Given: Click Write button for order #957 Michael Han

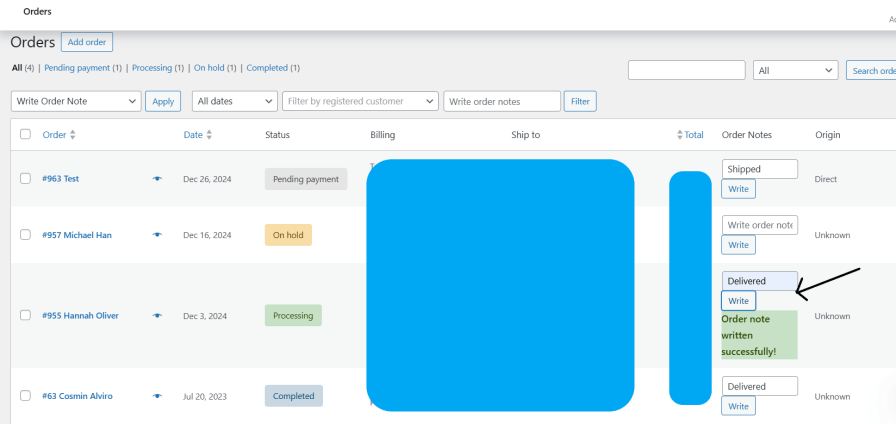Looking at the screenshot, I should pyautogui.click(x=738, y=245).
